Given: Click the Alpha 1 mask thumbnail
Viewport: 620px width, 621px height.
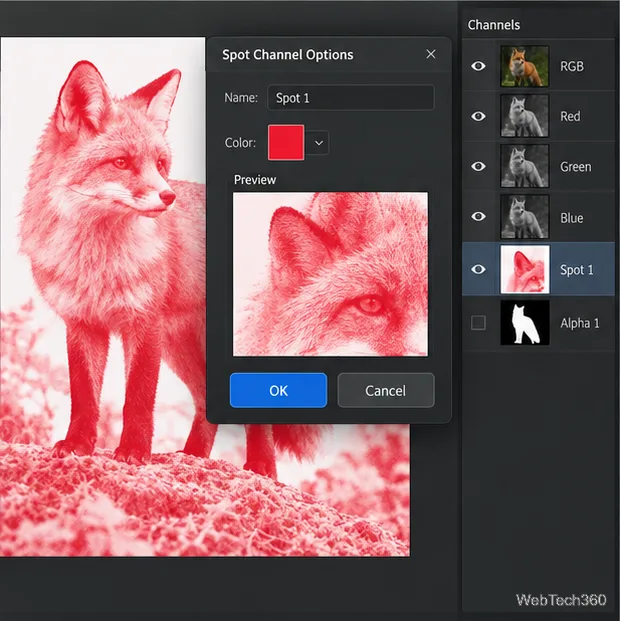Looking at the screenshot, I should (x=525, y=323).
